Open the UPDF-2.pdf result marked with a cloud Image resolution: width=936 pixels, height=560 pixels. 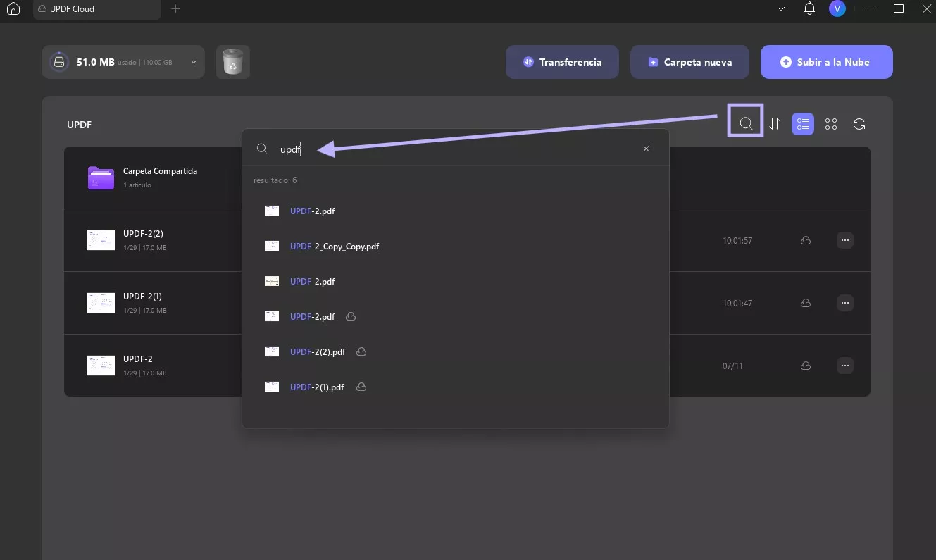[455, 316]
